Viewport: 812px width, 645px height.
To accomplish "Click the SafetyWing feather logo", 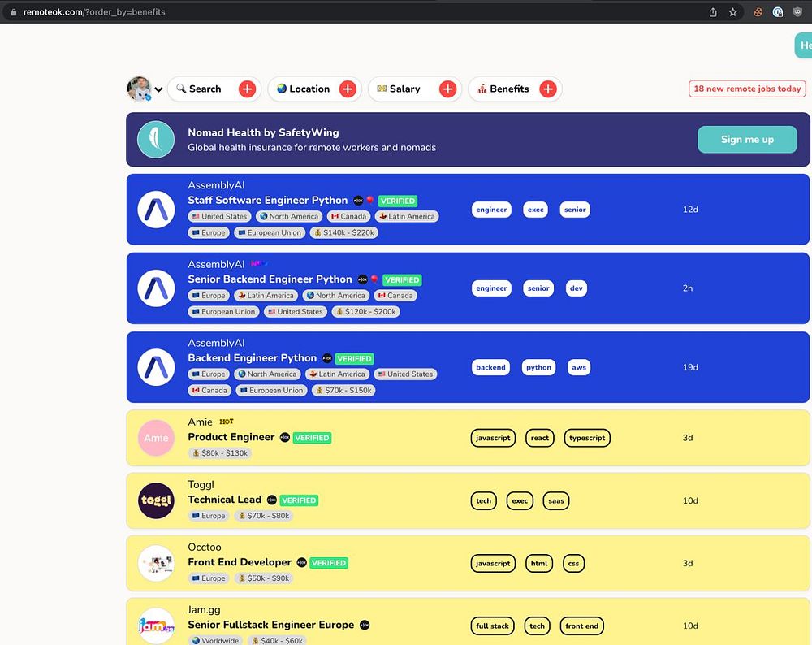I will click(156, 140).
